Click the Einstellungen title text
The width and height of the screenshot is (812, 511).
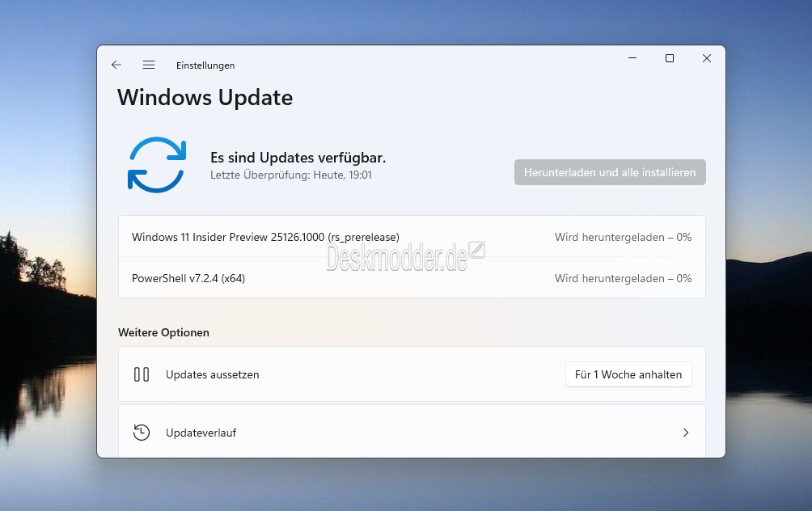[205, 65]
